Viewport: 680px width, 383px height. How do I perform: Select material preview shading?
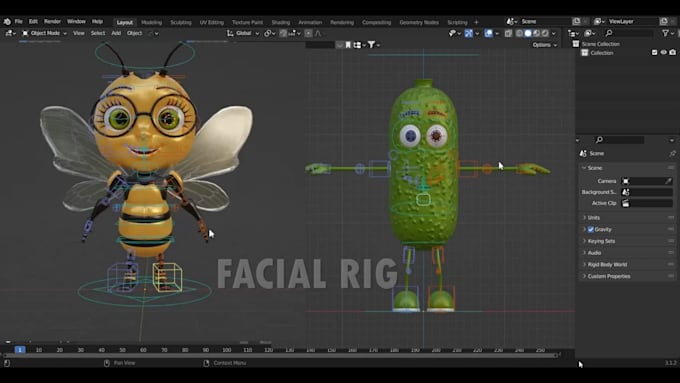coord(536,33)
